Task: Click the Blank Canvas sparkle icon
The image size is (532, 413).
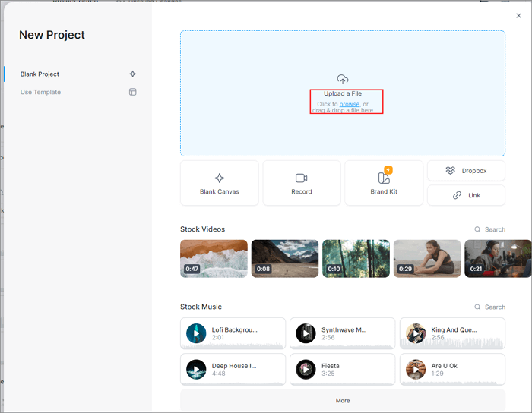Action: tap(220, 178)
